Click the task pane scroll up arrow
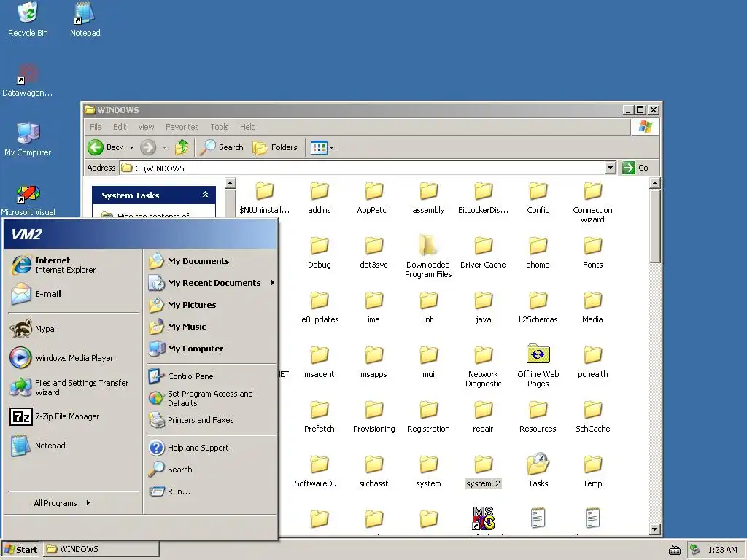The image size is (747, 560). coord(230,183)
